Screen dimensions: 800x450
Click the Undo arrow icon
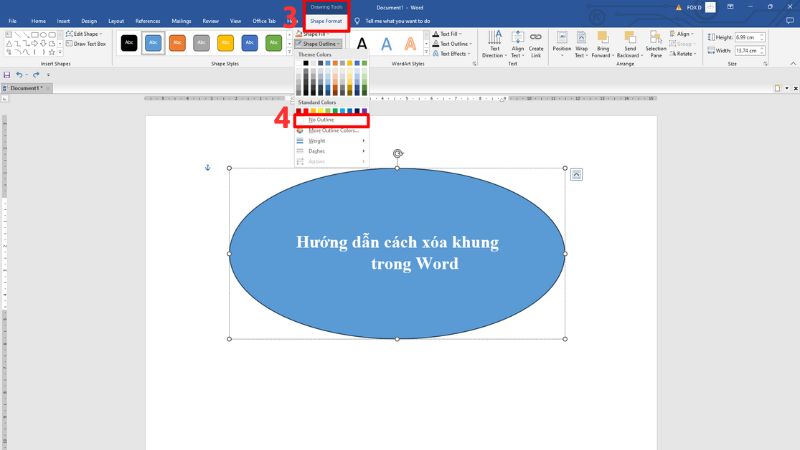[x=19, y=75]
